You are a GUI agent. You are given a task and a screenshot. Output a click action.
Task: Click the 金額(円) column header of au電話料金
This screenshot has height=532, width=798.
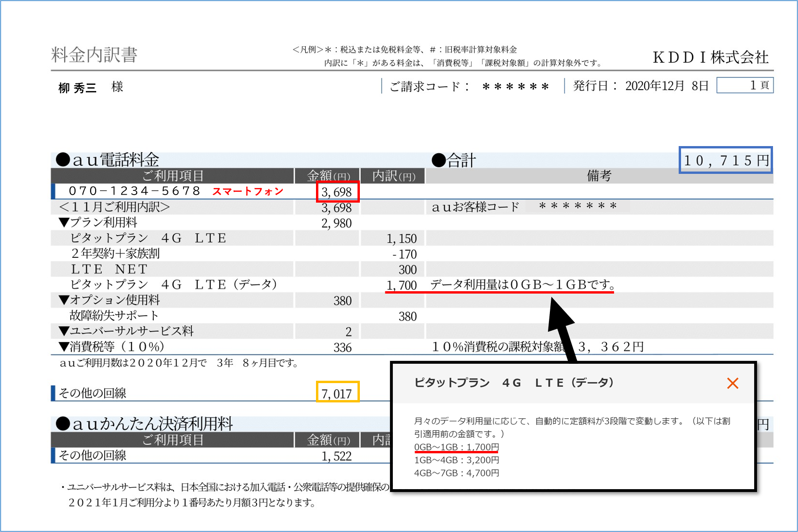tap(327, 176)
